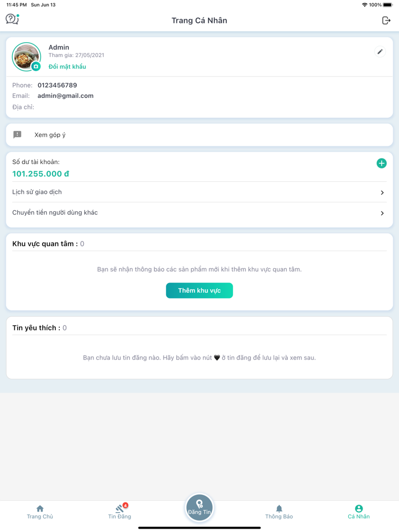Tap the feedback message icon
This screenshot has height=532, width=399.
pos(18,135)
